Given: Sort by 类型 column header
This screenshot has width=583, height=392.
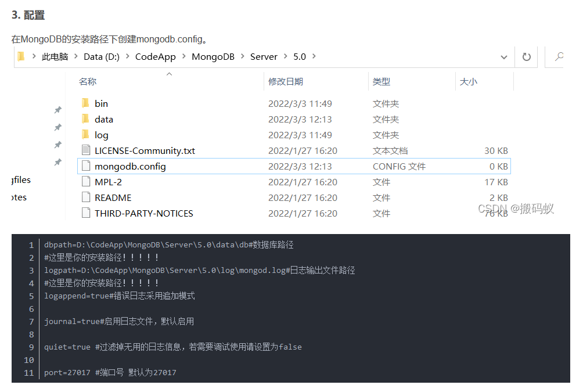Looking at the screenshot, I should [382, 81].
